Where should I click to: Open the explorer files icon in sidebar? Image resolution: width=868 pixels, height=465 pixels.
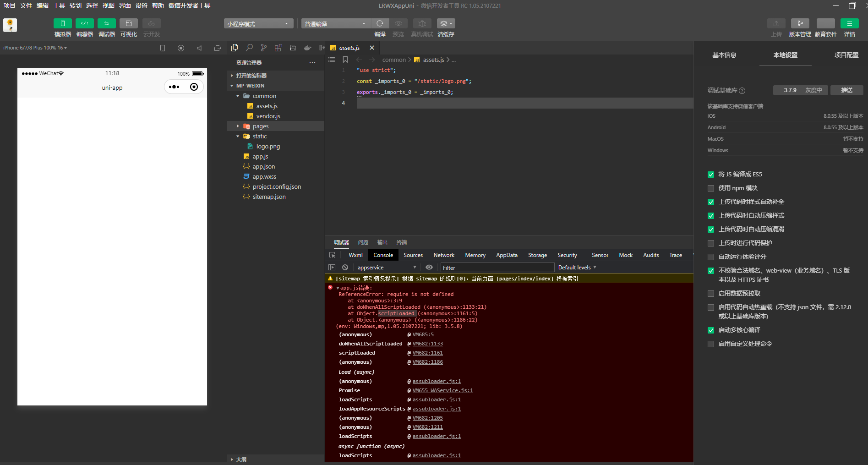235,48
